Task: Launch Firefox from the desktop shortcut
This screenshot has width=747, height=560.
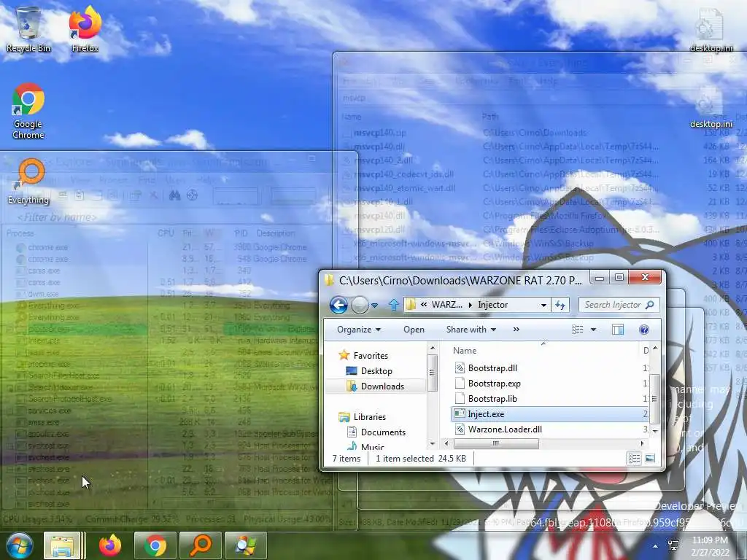Action: (x=85, y=28)
